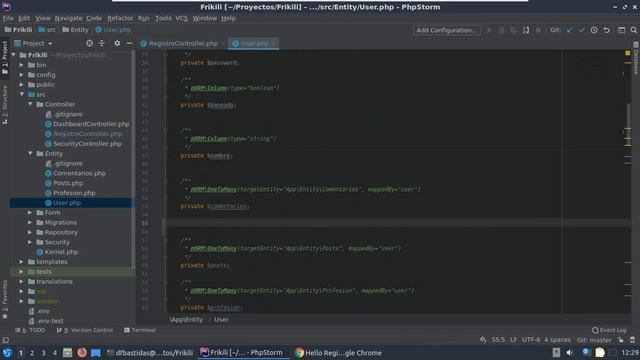640x360 pixels.
Task: Click Git revert arrow icon
Action: tap(607, 30)
